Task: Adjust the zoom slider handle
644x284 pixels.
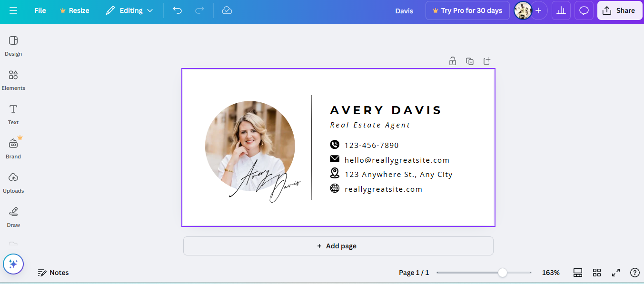Action: pos(503,273)
